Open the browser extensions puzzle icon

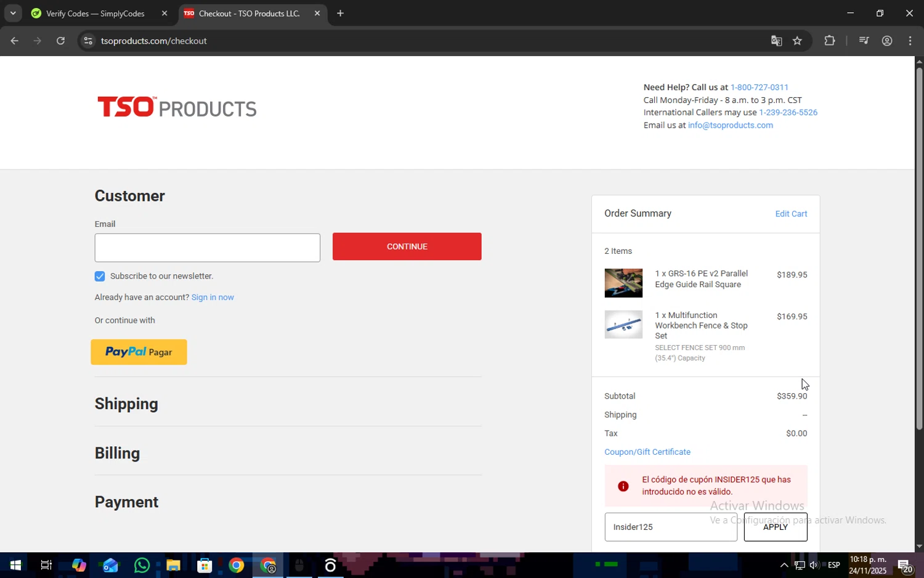[x=830, y=41]
